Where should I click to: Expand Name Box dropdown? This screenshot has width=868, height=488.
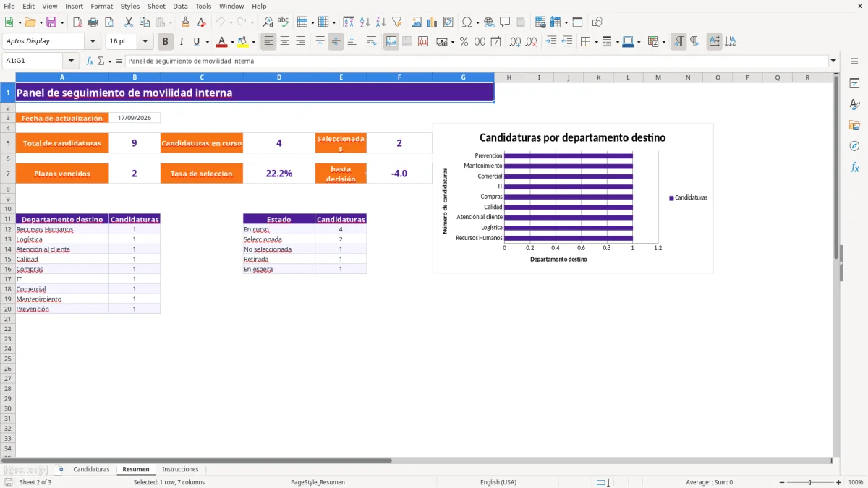coord(71,61)
